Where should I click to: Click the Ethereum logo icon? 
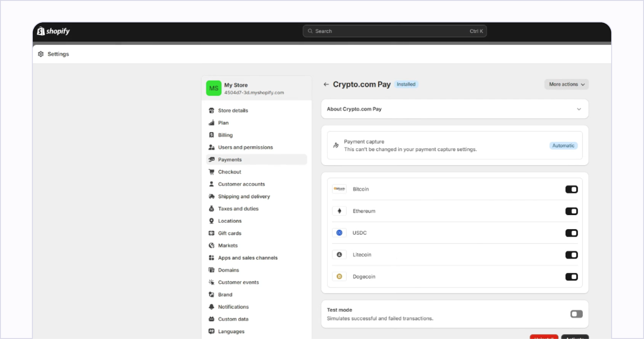339,211
